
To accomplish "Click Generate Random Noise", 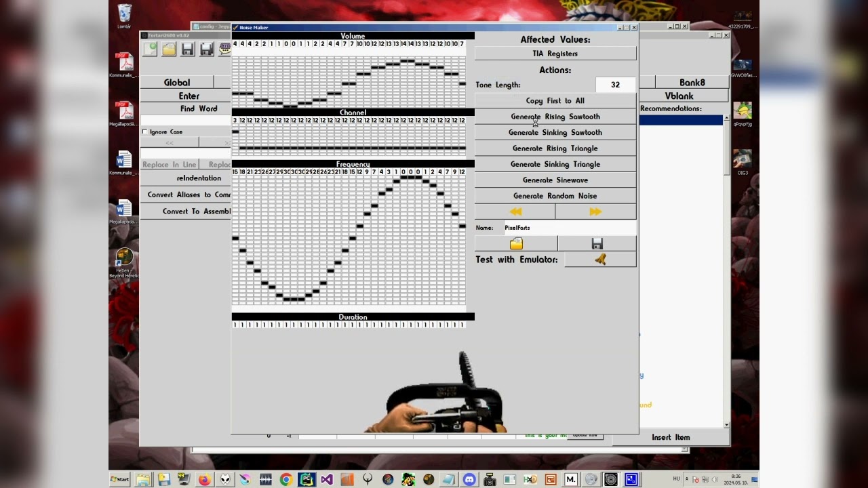I will (555, 196).
